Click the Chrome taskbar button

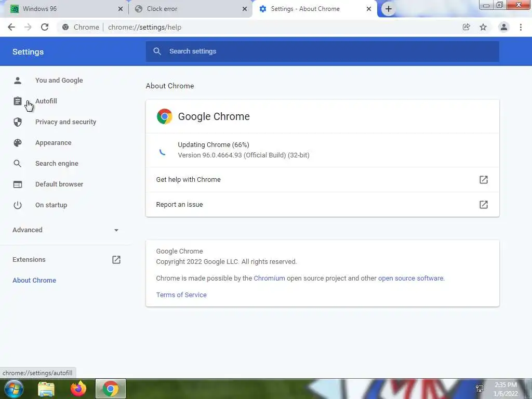[111, 389]
